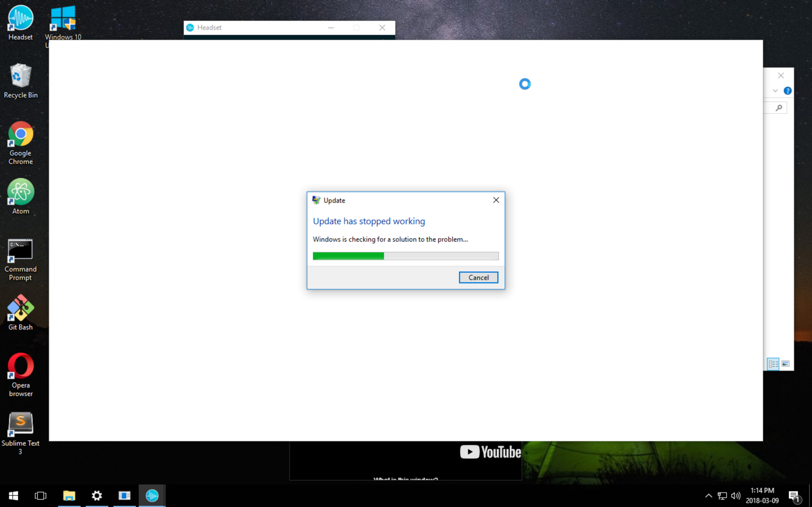
Task: Show hidden icons in the system tray
Action: (709, 495)
